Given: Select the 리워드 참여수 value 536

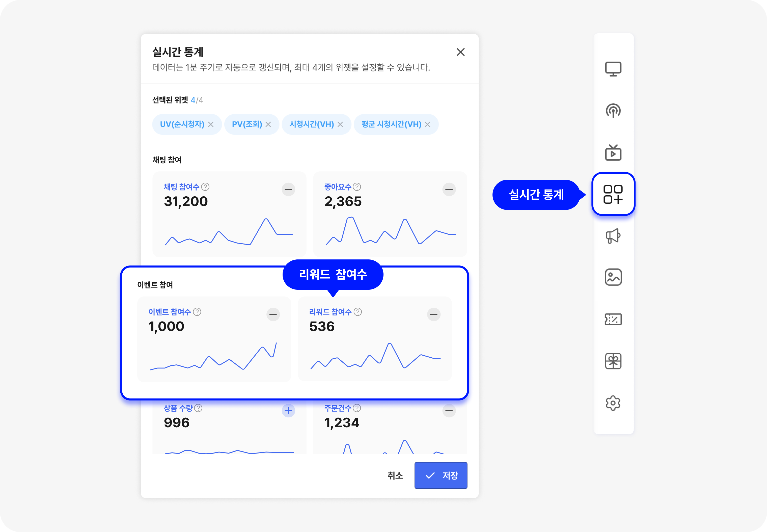Looking at the screenshot, I should point(322,326).
